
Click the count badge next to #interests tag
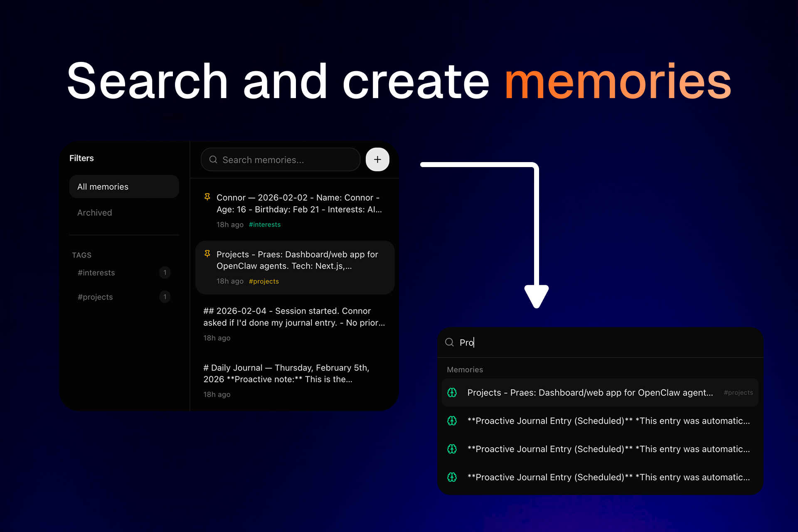[x=165, y=272]
